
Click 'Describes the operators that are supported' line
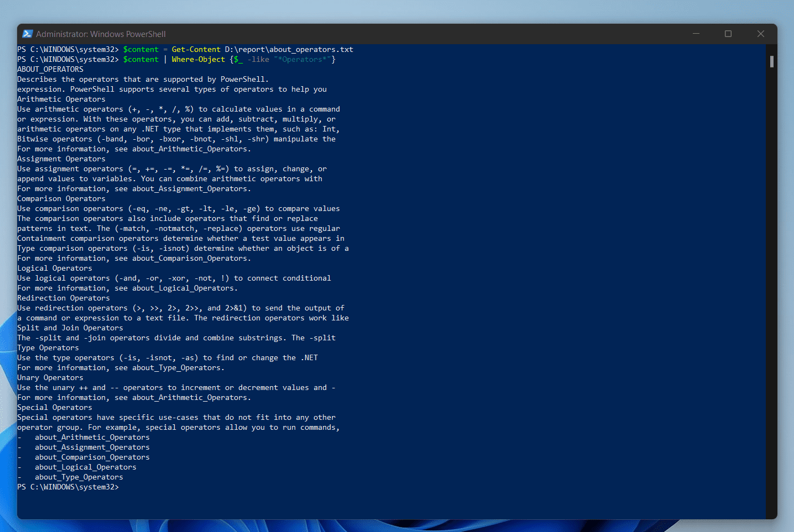pos(143,80)
